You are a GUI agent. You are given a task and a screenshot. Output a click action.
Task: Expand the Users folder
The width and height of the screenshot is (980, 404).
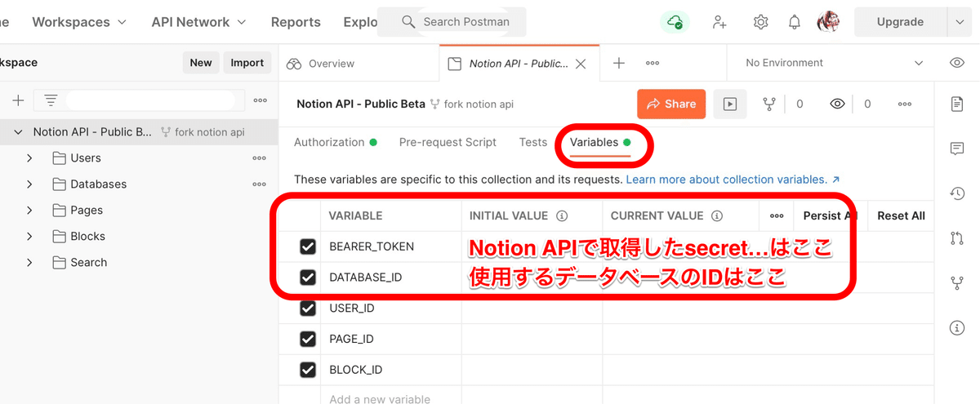pos(29,158)
